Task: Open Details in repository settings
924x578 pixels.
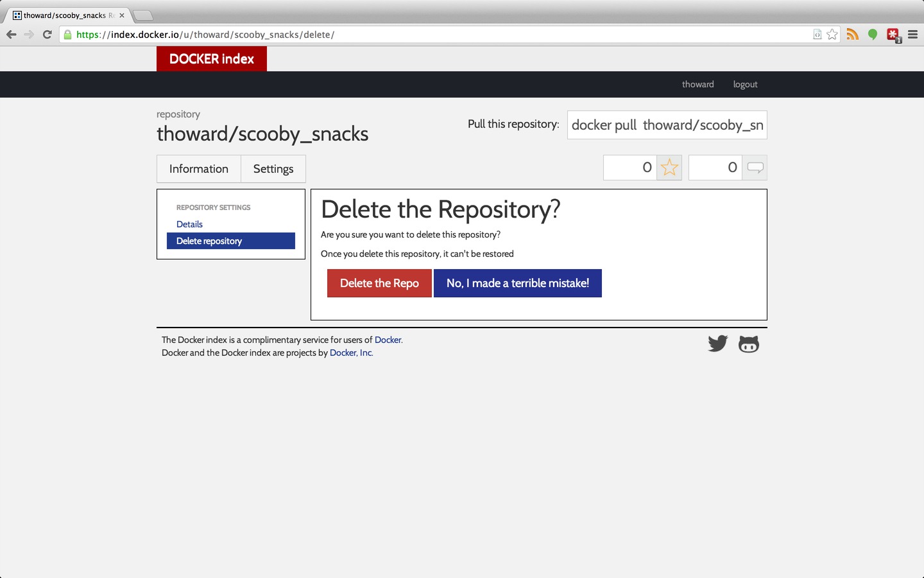Action: pos(189,224)
